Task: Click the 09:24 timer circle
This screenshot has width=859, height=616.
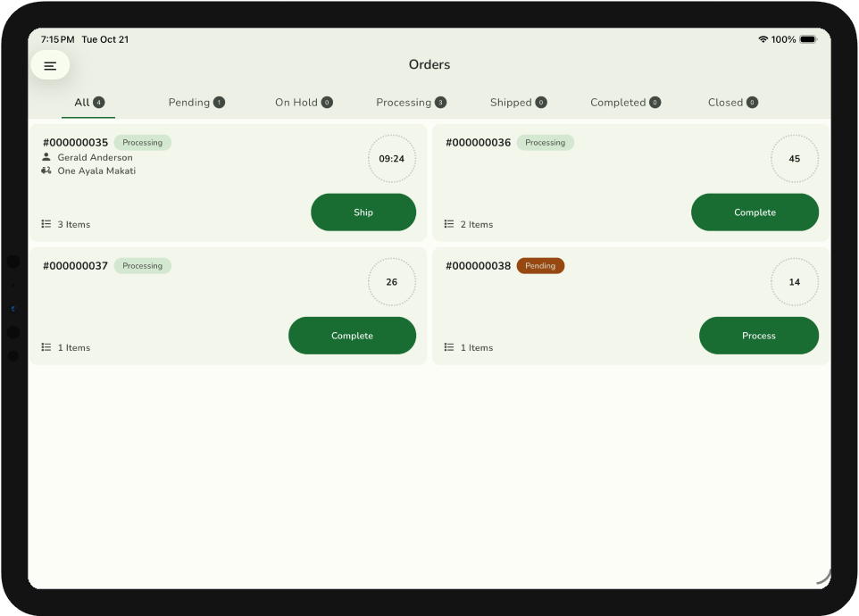Action: click(x=392, y=159)
